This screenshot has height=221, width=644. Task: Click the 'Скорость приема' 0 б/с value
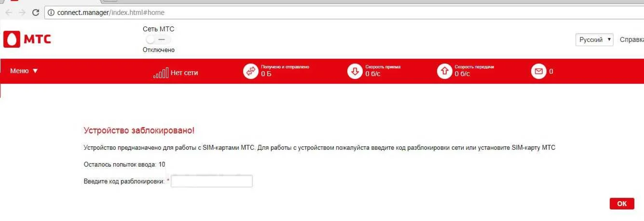point(373,74)
